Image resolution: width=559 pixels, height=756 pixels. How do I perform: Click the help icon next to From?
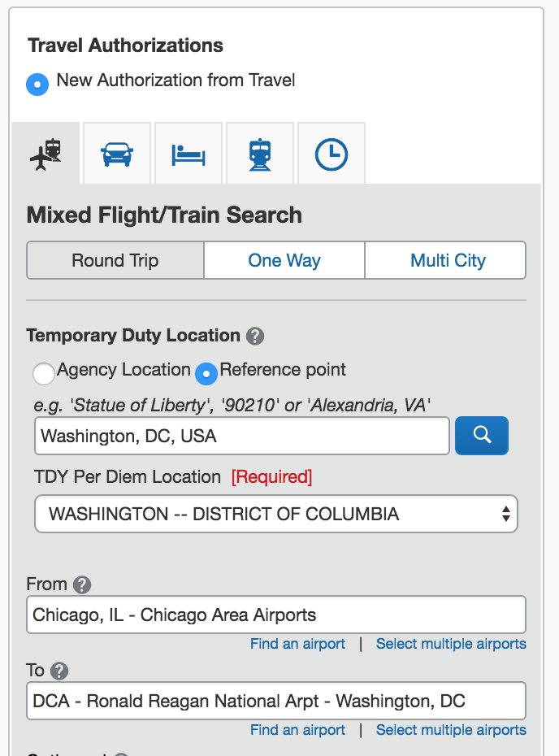(x=81, y=584)
